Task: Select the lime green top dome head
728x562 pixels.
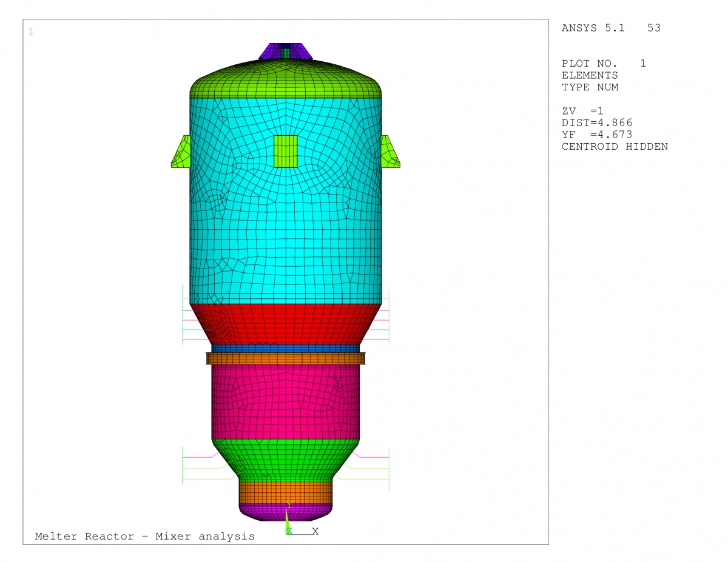Action: coord(286,79)
